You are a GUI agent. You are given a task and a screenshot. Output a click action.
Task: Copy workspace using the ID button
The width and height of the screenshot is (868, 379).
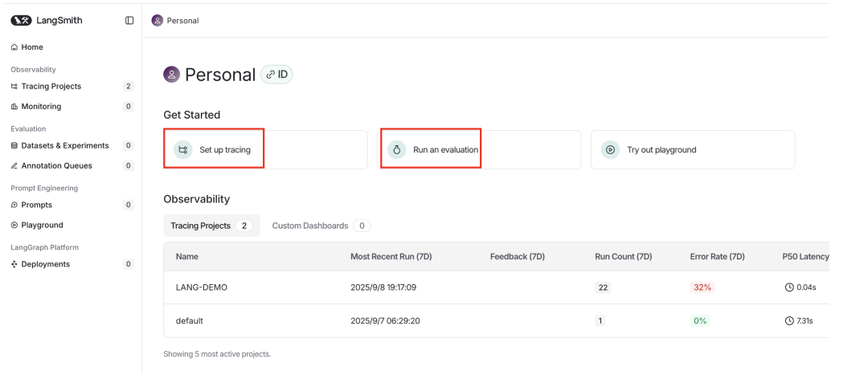tap(276, 75)
